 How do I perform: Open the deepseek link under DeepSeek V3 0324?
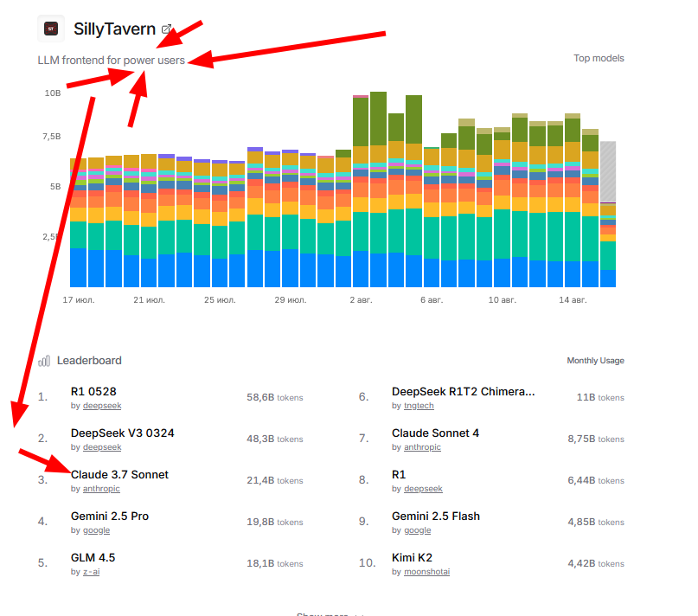pos(102,447)
